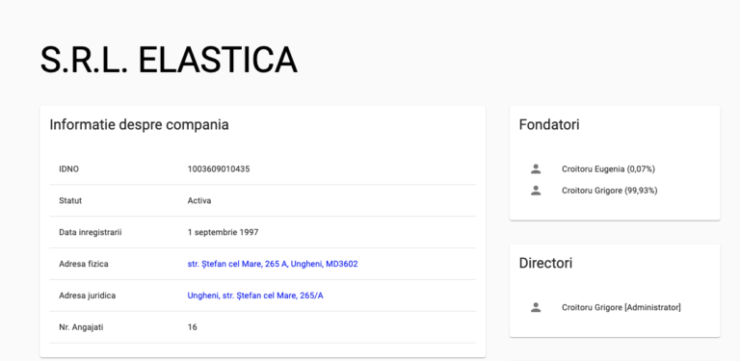The image size is (740, 361).
Task: Click the Informatie despre compania heading
Action: point(139,125)
